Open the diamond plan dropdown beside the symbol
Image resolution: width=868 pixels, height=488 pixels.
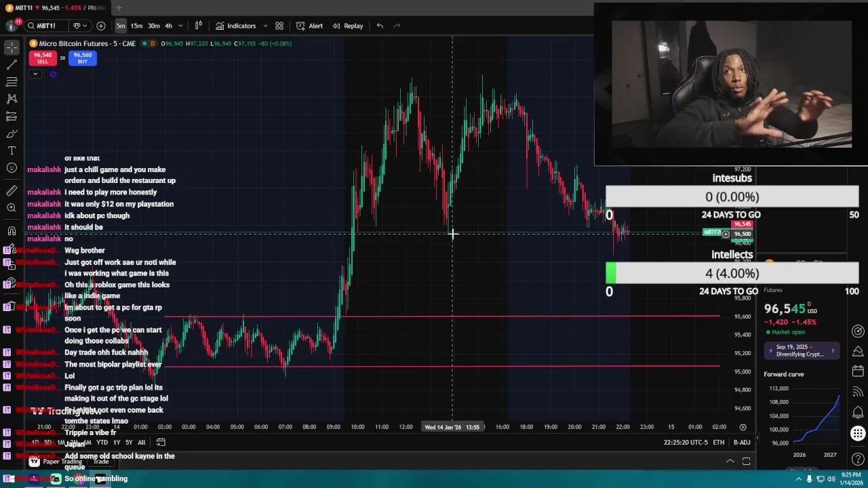point(79,26)
